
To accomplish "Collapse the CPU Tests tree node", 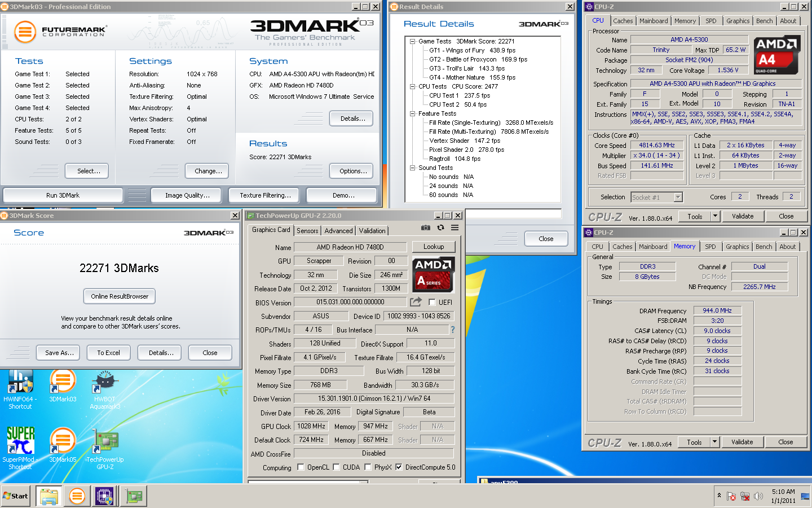I will [412, 86].
